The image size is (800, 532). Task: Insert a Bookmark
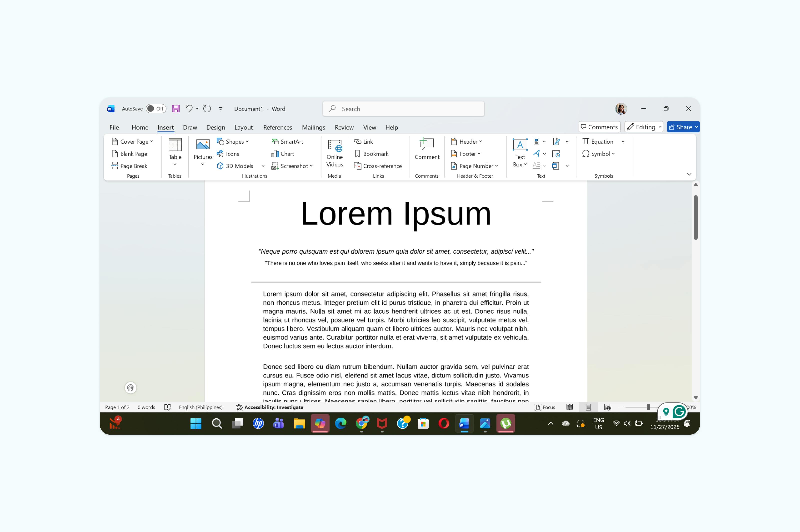(x=372, y=154)
